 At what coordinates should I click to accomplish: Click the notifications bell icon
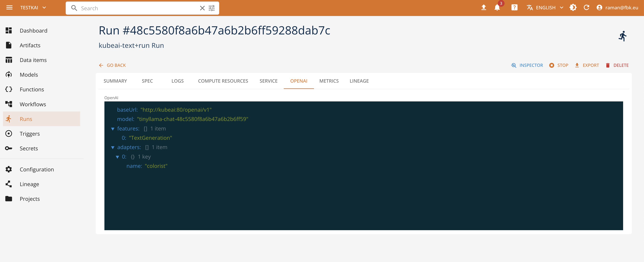(x=497, y=8)
